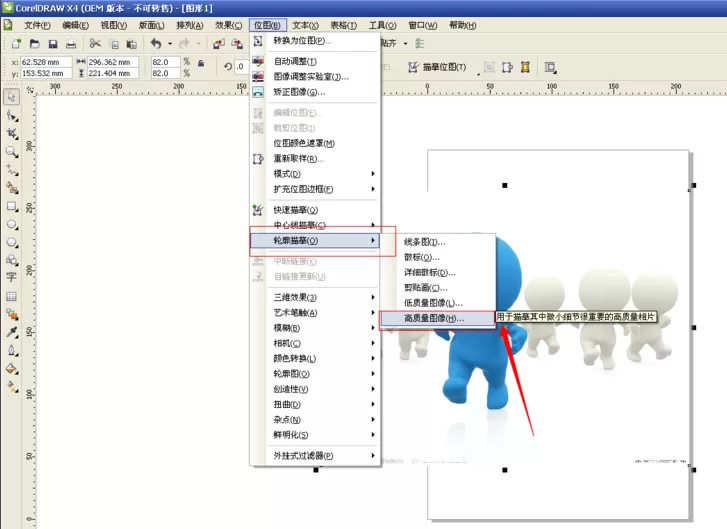Viewport: 727px width, 529px height.
Task: Select the Freehand drawing tool
Action: pyautogui.click(x=12, y=170)
